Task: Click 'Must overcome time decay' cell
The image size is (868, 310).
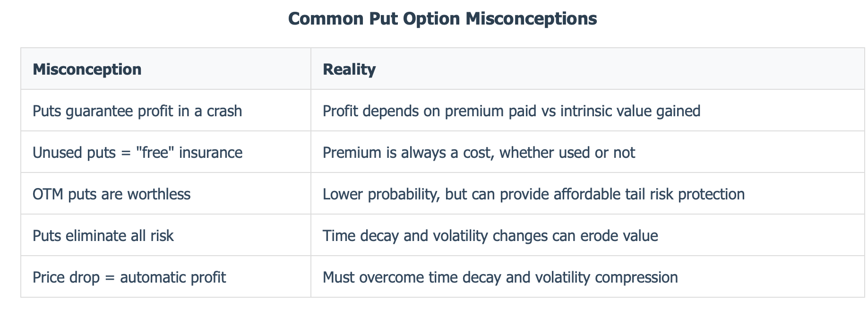Action: (587, 277)
